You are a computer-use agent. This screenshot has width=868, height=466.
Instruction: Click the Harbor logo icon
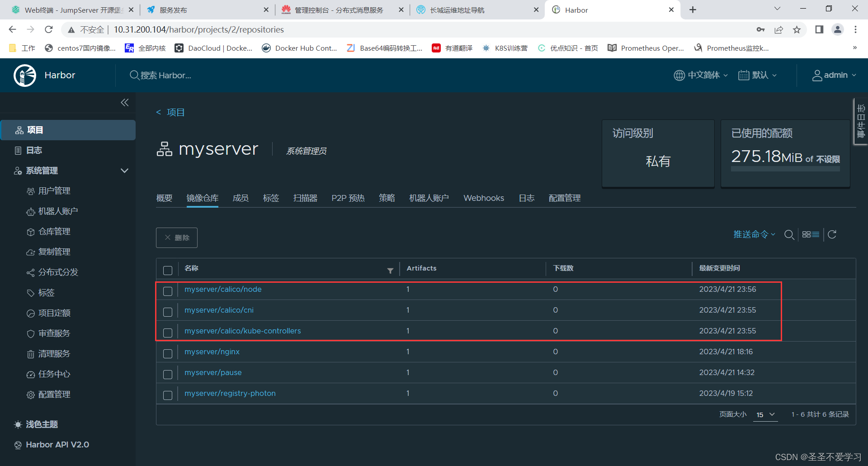point(25,75)
